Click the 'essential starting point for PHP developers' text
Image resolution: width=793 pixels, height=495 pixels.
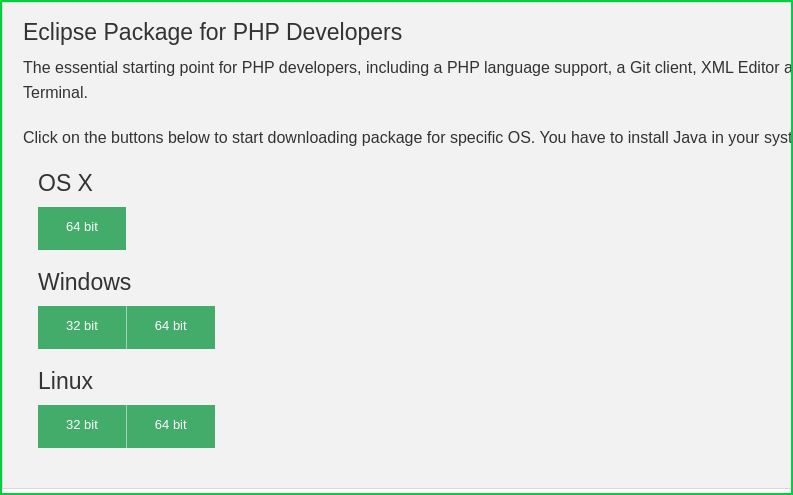point(207,68)
